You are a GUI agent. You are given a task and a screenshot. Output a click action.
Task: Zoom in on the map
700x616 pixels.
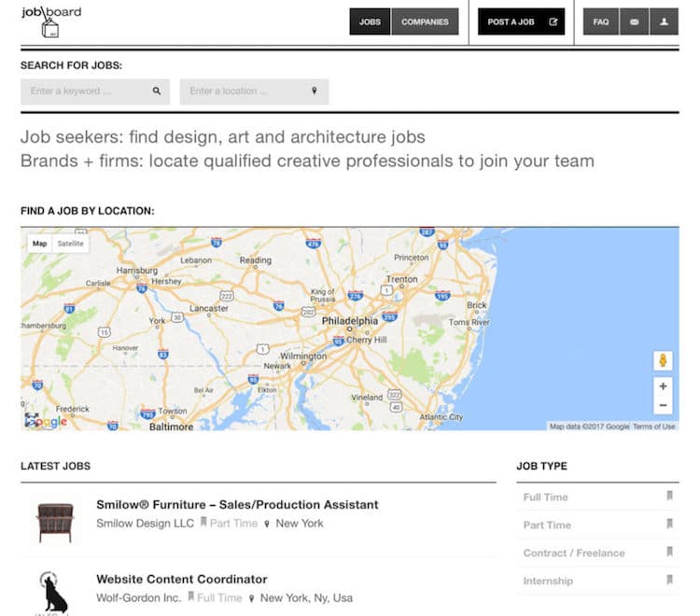coord(663,386)
